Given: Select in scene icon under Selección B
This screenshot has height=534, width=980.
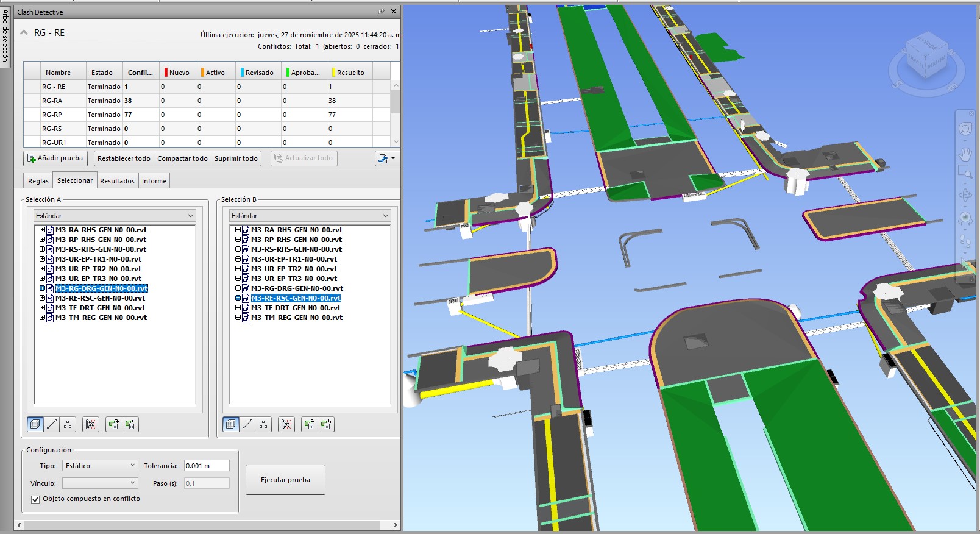Looking at the screenshot, I should coord(326,424).
